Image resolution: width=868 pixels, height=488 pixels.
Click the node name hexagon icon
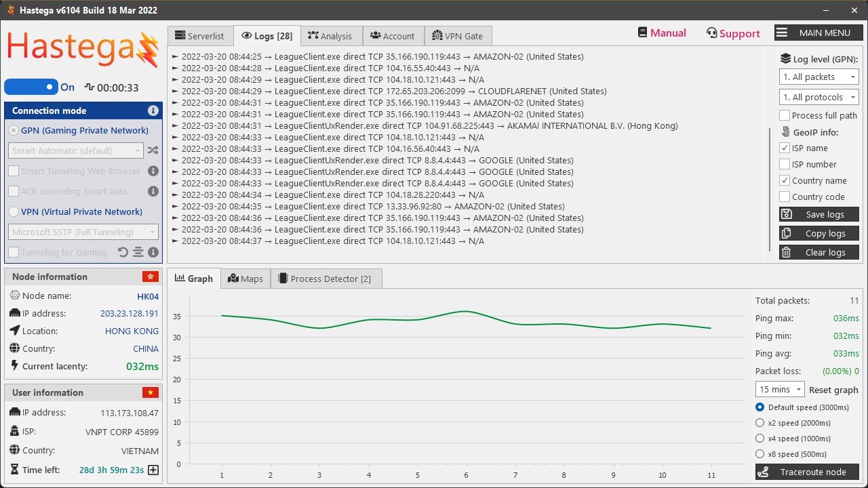(x=16, y=296)
